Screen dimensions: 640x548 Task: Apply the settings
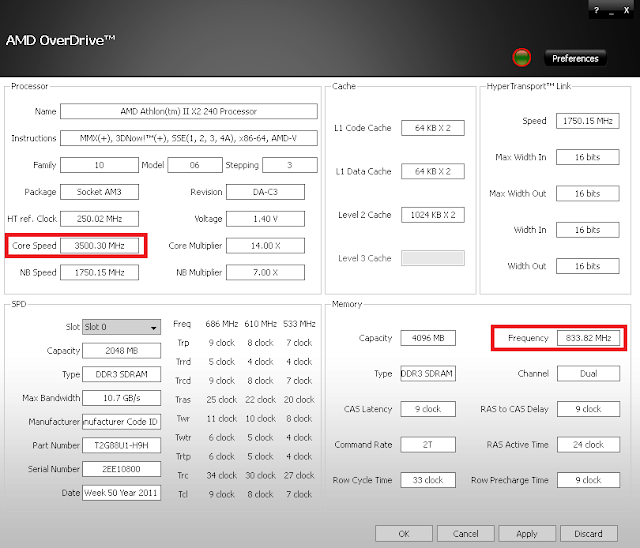(x=527, y=533)
